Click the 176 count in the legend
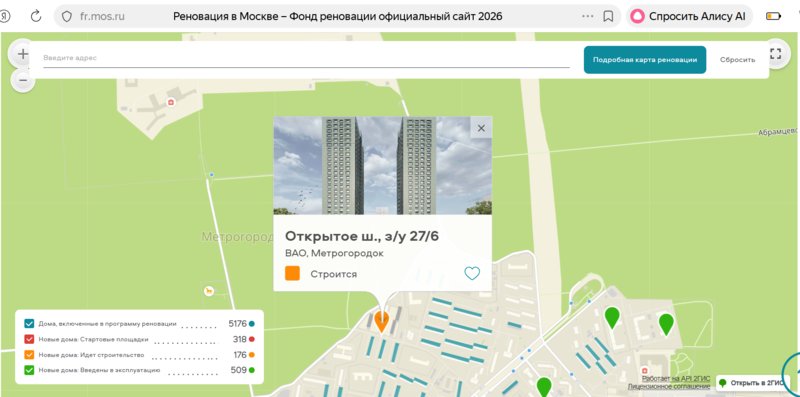 click(240, 355)
